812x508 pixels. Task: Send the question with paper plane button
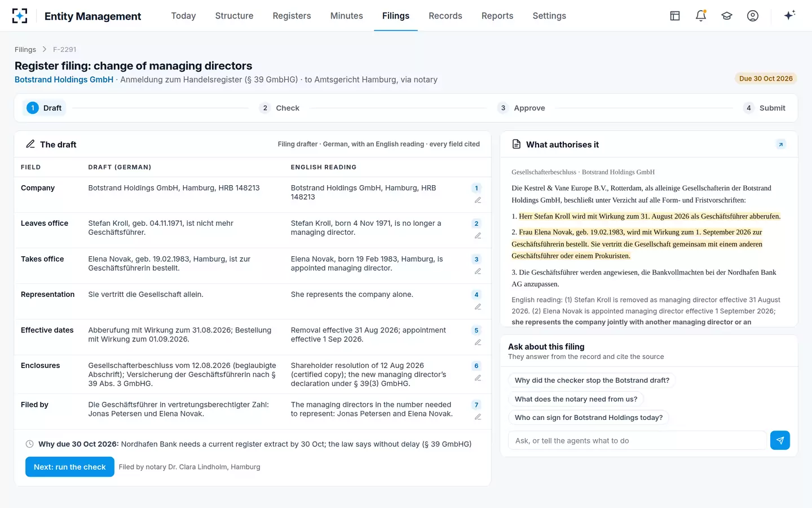click(780, 440)
